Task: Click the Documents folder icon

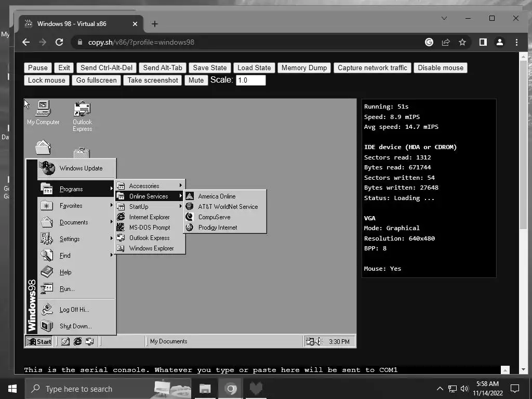Action: tap(46, 222)
